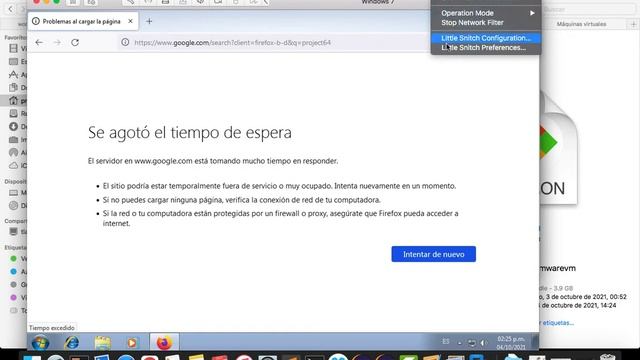Open the Pictures camera icon in Finder sidebar
The image size is (640, 360).
pyautogui.click(x=13, y=140)
